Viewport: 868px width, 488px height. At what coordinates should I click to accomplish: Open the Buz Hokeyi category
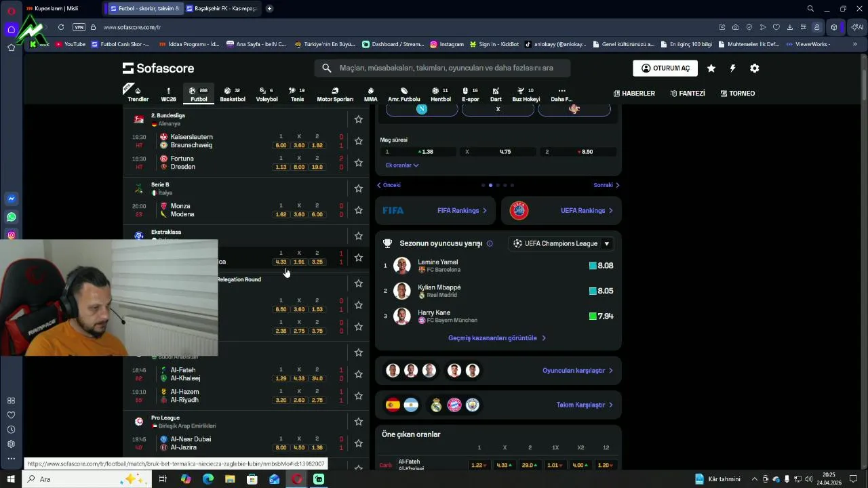pyautogui.click(x=526, y=94)
